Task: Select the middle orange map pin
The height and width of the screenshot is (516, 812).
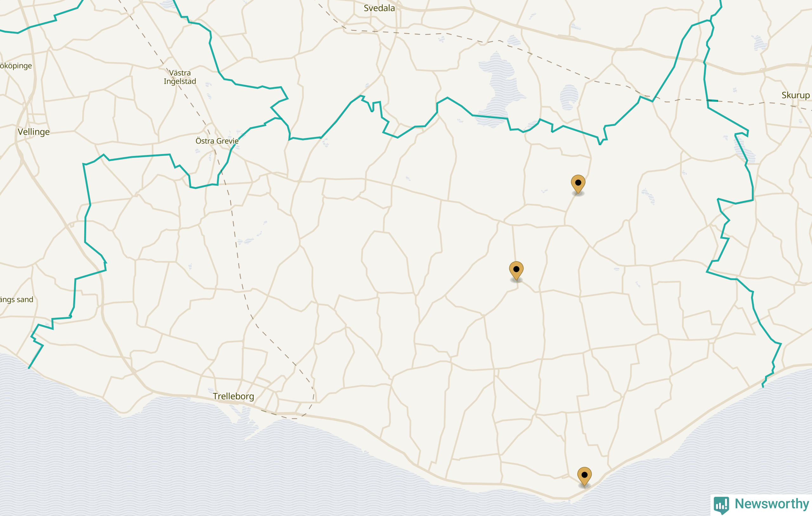Action: coord(516,271)
